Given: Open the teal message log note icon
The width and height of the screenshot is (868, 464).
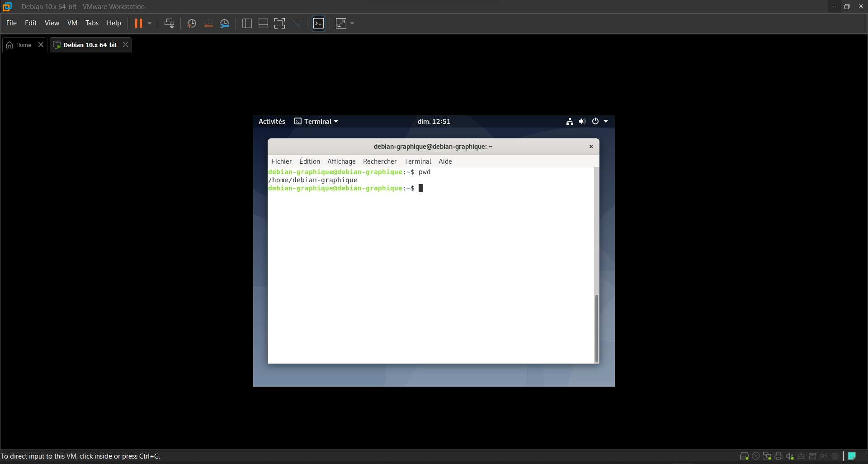Looking at the screenshot, I should 852,456.
